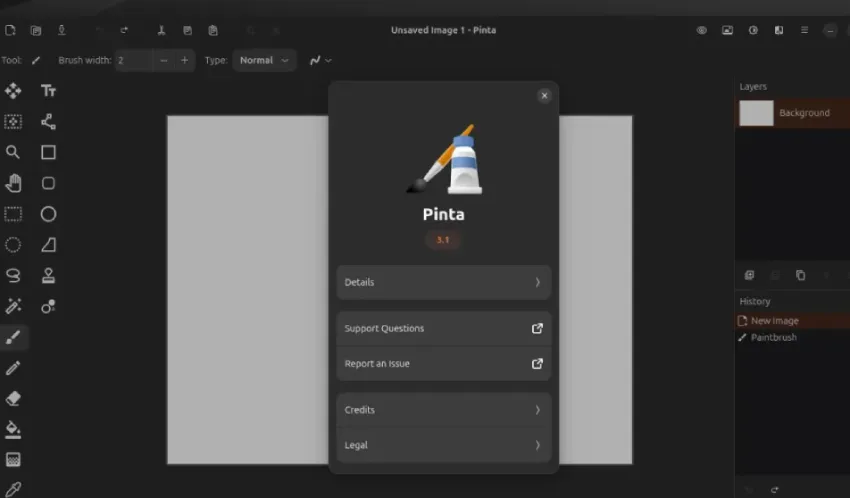Open the Type Normal dropdown
This screenshot has width=850, height=498.
click(x=264, y=61)
